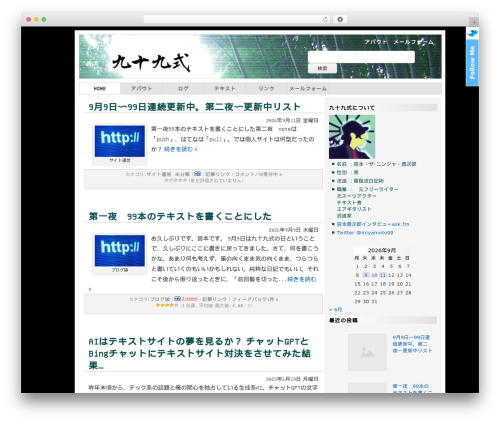Click 続きを読む in the first post
The height and width of the screenshot is (423, 500).
(x=180, y=149)
